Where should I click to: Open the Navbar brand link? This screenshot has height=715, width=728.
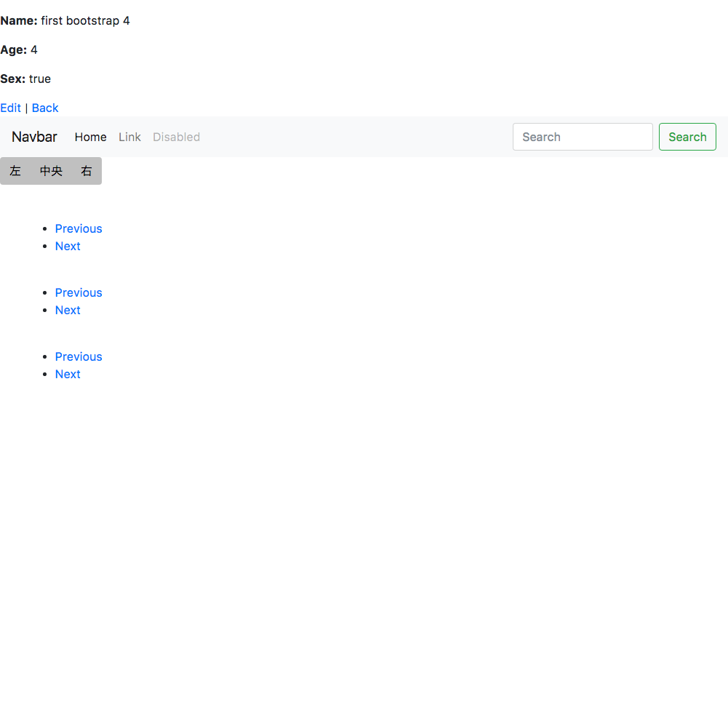34,137
